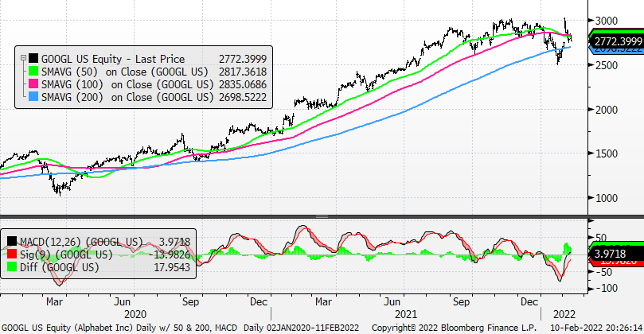This screenshot has height=334, width=644.
Task: Click the black GOOGL US Equity color swatch
Action: tap(33, 59)
